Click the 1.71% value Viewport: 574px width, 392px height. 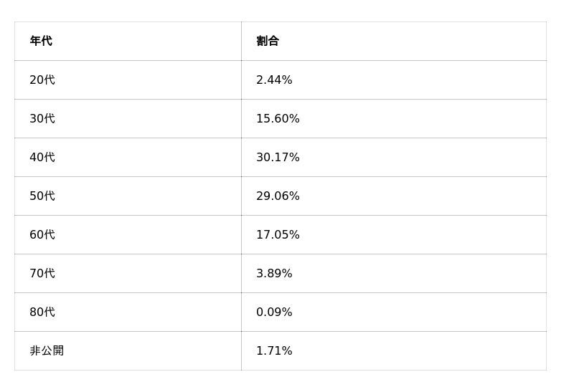point(274,351)
